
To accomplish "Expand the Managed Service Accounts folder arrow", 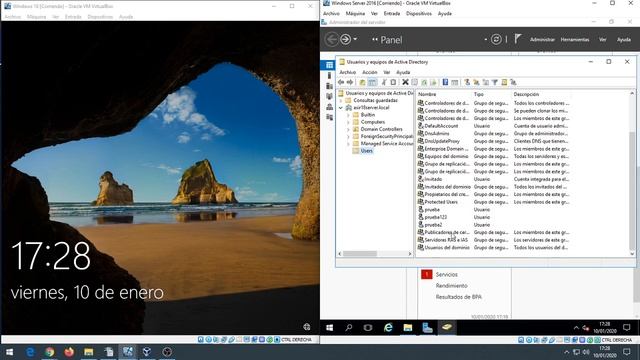I will pyautogui.click(x=348, y=144).
